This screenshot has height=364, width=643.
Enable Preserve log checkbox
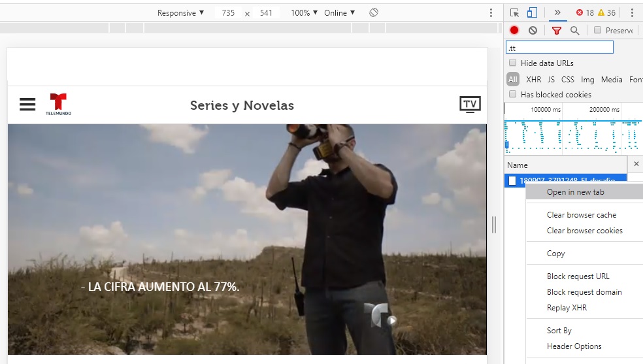pyautogui.click(x=597, y=30)
